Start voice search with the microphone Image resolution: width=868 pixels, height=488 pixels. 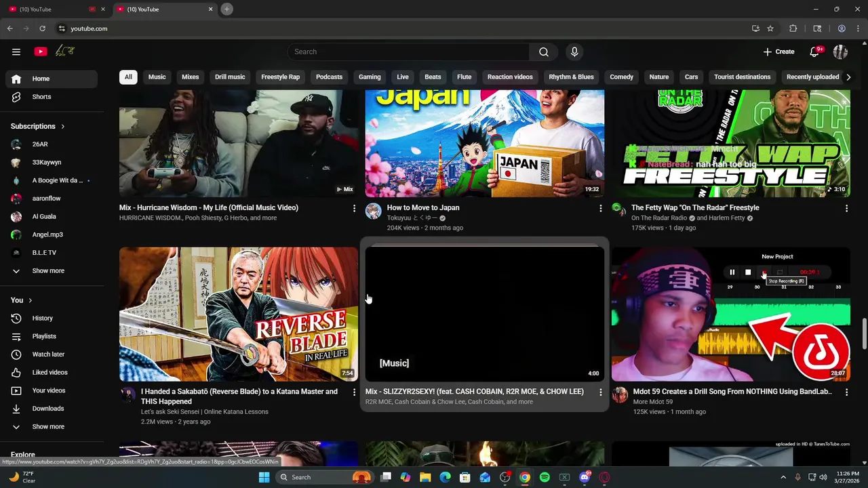pos(574,52)
